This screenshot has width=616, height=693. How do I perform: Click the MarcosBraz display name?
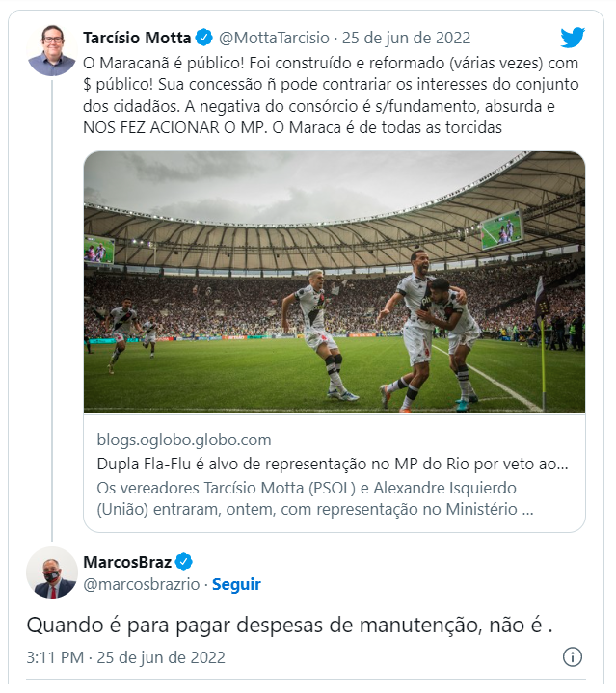[126, 562]
